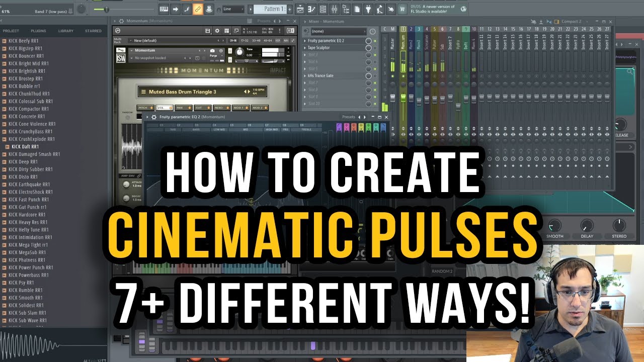This screenshot has width=644, height=362.
Task: Click Momentum instrument wrench icon
Action: tap(121, 50)
